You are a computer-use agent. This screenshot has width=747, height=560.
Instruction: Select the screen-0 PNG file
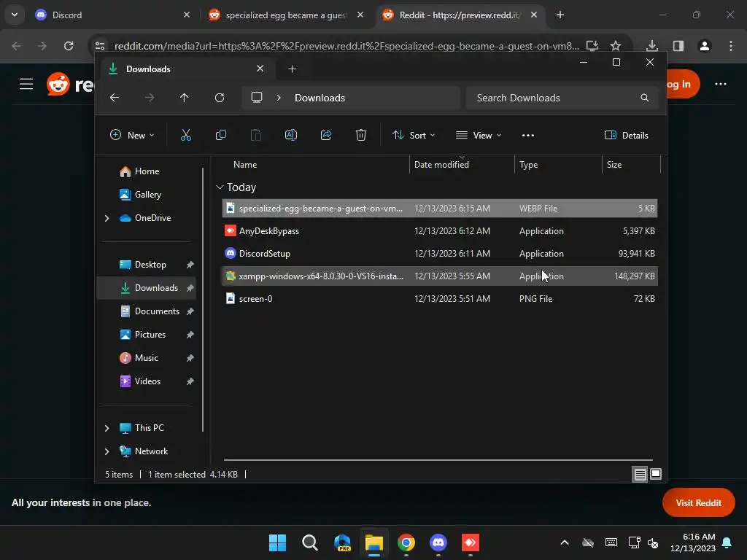[440, 299]
